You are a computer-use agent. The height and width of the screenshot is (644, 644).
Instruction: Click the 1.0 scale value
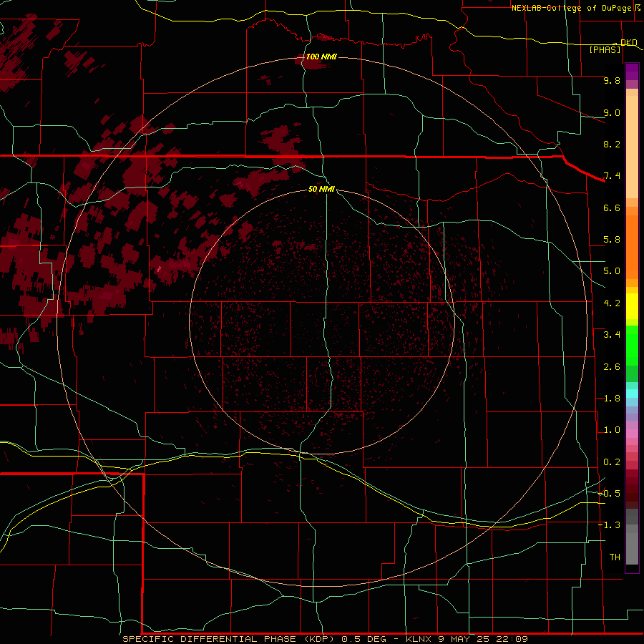[x=612, y=430]
